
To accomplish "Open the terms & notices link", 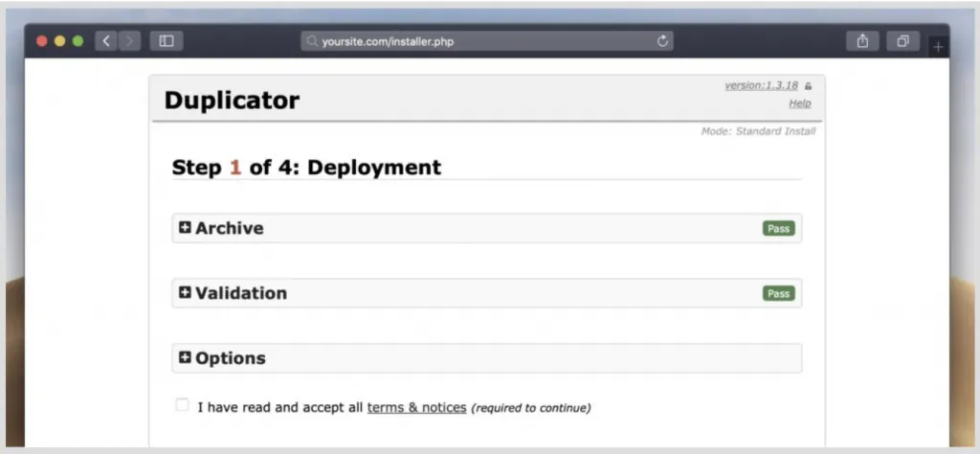I will (x=416, y=407).
